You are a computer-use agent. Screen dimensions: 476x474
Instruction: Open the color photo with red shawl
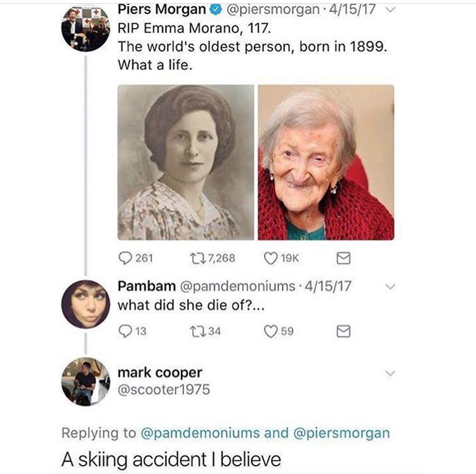pos(326,162)
